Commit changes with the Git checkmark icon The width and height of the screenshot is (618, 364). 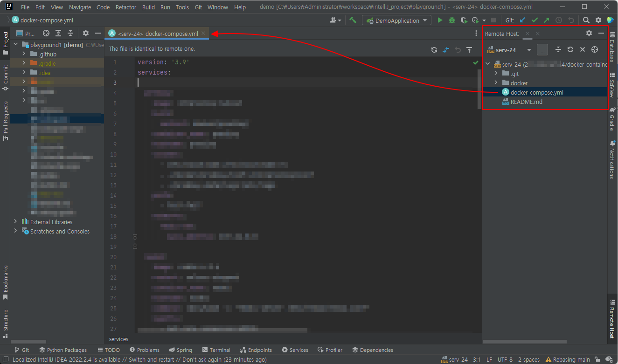click(535, 20)
